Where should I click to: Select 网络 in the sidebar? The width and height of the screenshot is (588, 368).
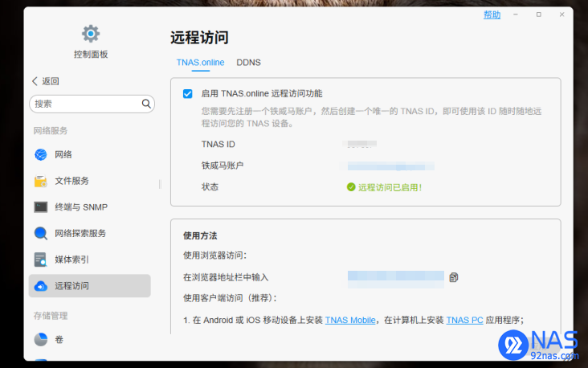pyautogui.click(x=90, y=154)
